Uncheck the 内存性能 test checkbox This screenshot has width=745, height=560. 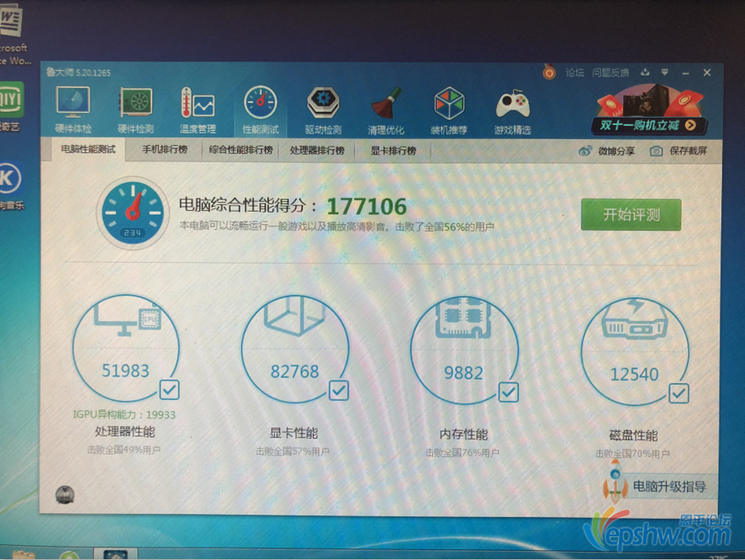pos(508,392)
